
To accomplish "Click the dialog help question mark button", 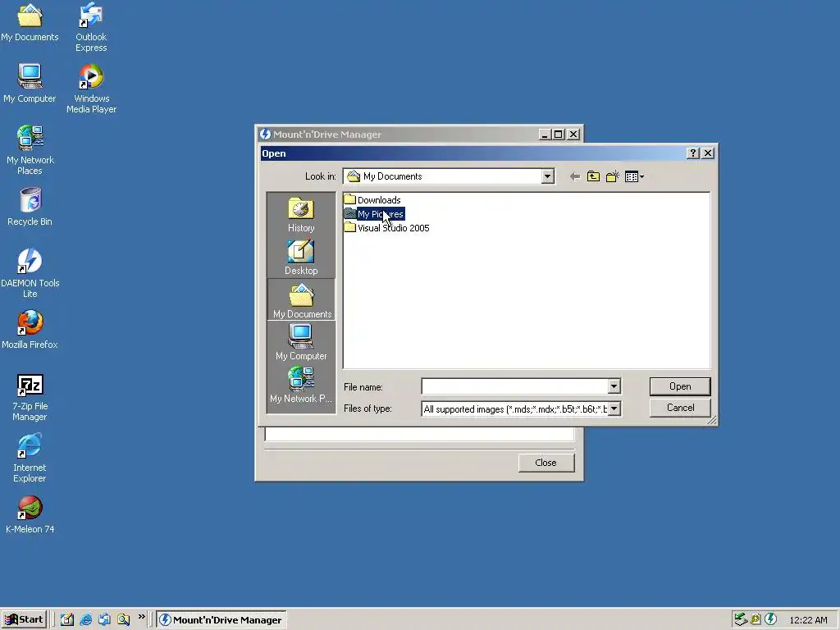I will click(692, 153).
